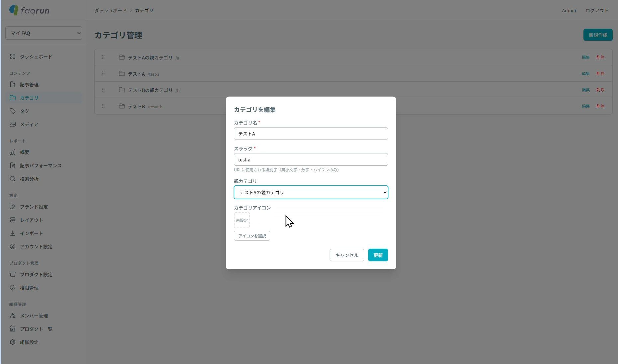Click folder icon of テストB row

[122, 106]
